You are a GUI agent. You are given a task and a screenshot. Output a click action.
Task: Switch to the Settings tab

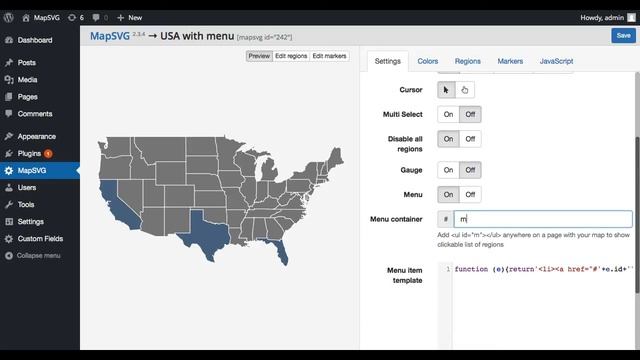(388, 61)
